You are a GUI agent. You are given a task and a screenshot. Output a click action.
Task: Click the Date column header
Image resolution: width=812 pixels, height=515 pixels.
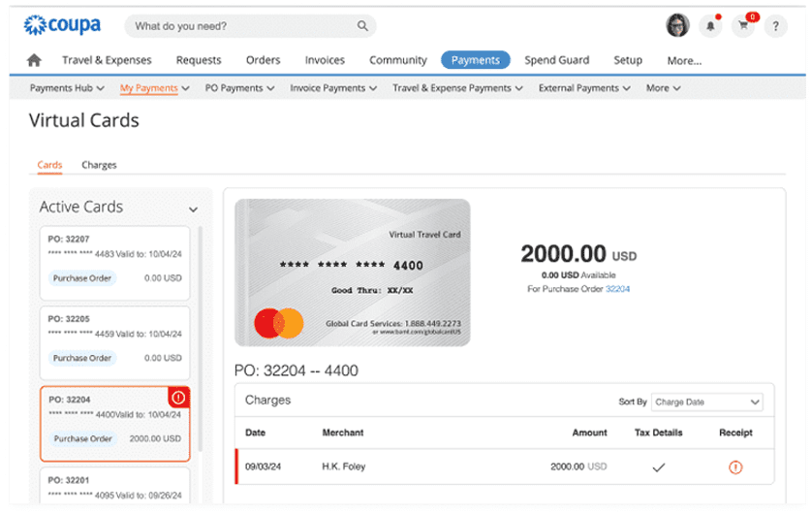point(255,433)
